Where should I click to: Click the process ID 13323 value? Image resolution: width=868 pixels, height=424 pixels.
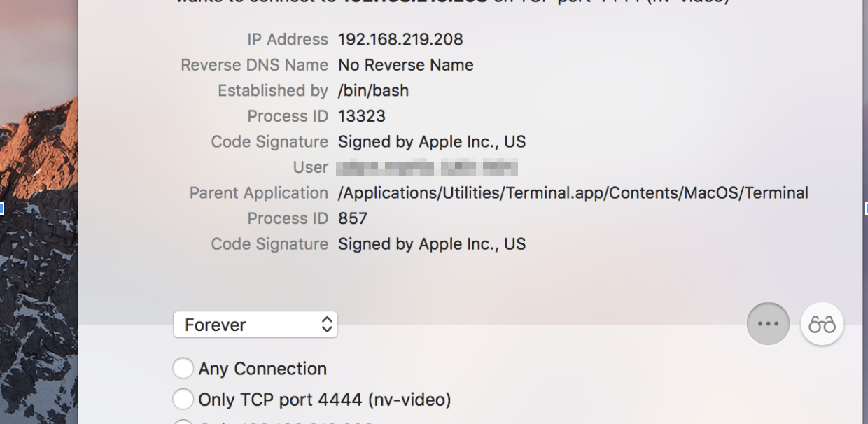(361, 116)
